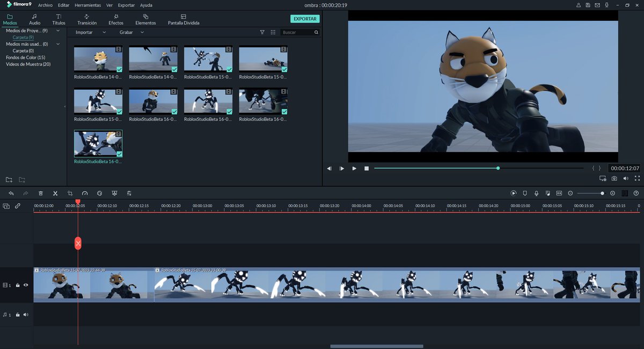Switch to the Títulos tab
This screenshot has width=644, height=349.
59,20
